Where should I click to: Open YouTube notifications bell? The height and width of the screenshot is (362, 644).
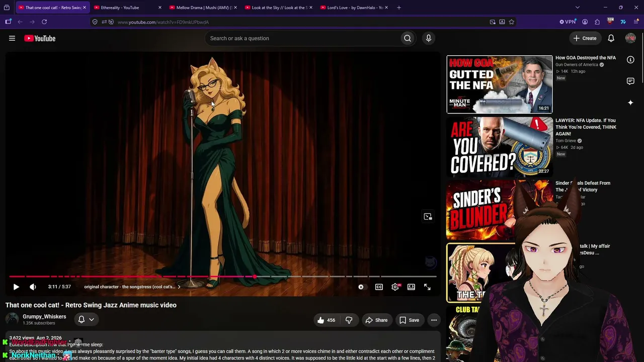click(x=611, y=38)
